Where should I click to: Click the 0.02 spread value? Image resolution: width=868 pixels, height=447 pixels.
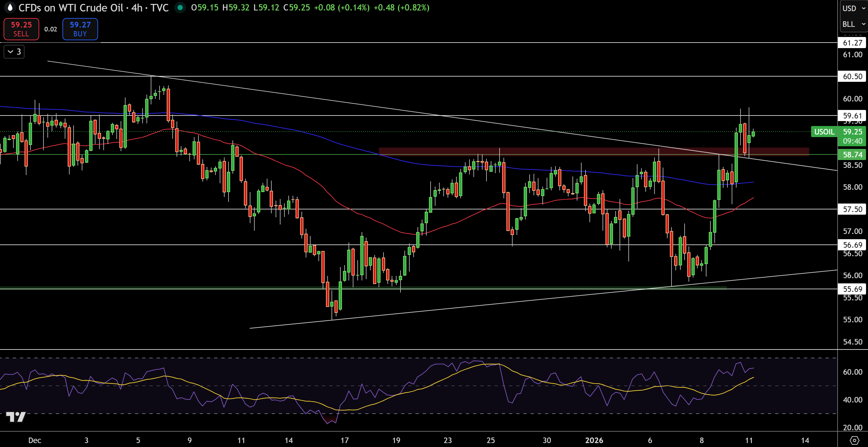[51, 29]
